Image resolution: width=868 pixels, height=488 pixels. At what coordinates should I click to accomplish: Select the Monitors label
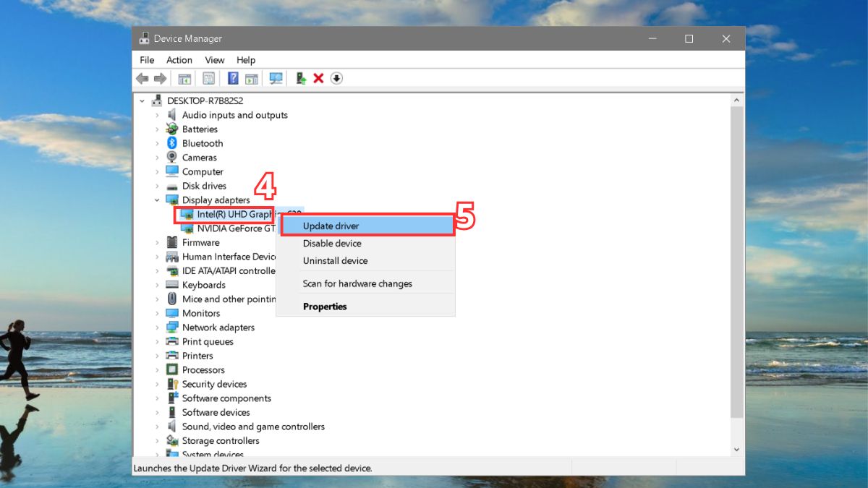(x=201, y=313)
